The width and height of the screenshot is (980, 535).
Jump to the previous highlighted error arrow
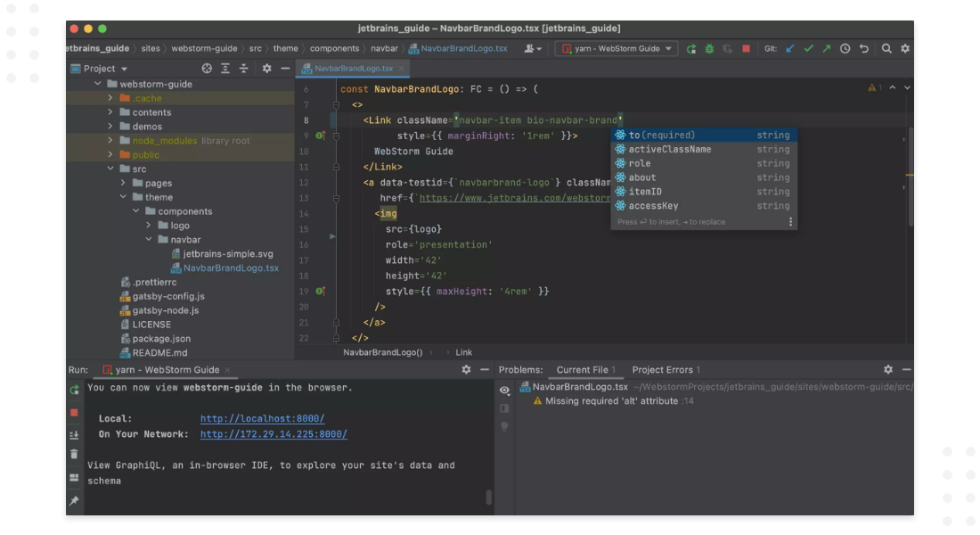point(893,88)
